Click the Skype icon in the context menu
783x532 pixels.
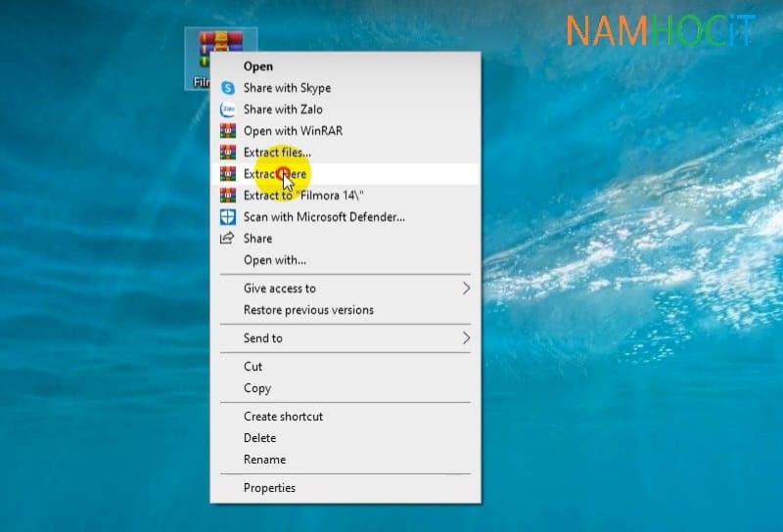click(x=228, y=88)
